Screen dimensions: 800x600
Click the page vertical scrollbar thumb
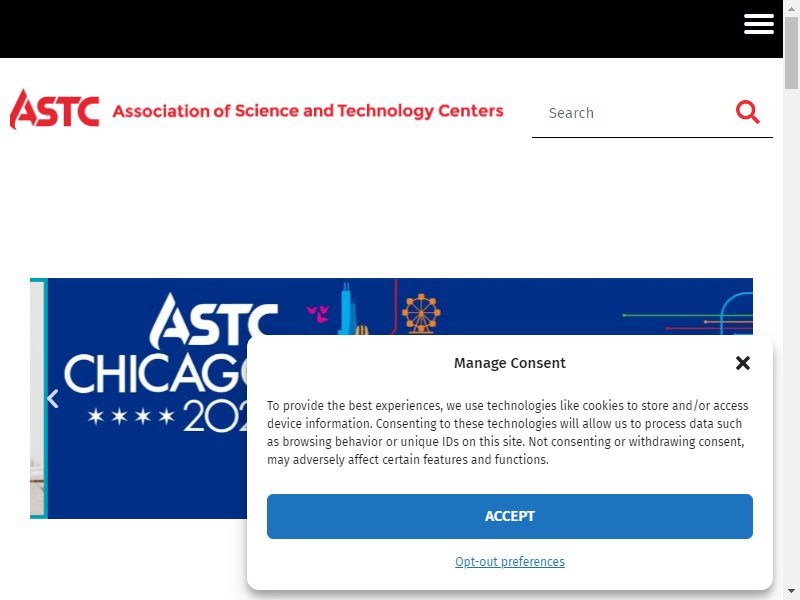click(x=791, y=54)
